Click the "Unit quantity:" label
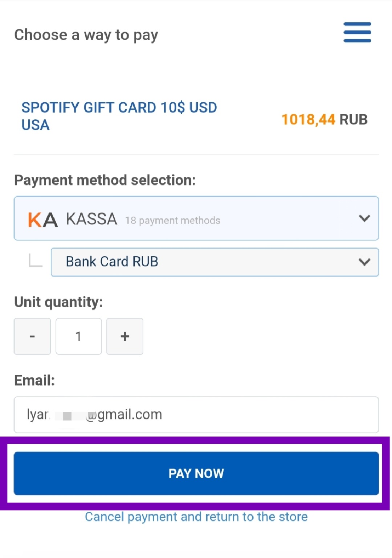This screenshot has width=392, height=558. [58, 302]
